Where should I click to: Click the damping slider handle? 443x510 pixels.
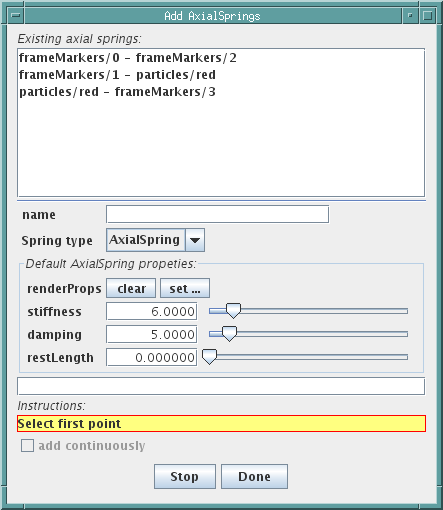click(229, 334)
